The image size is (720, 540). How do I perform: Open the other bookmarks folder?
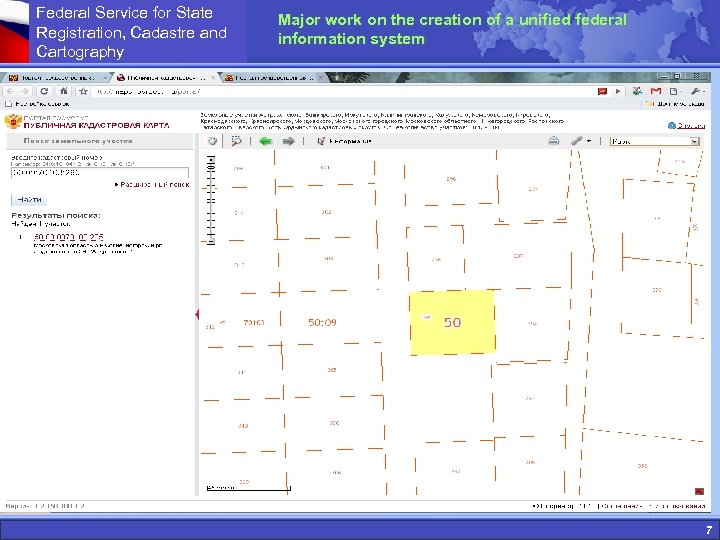(675, 104)
